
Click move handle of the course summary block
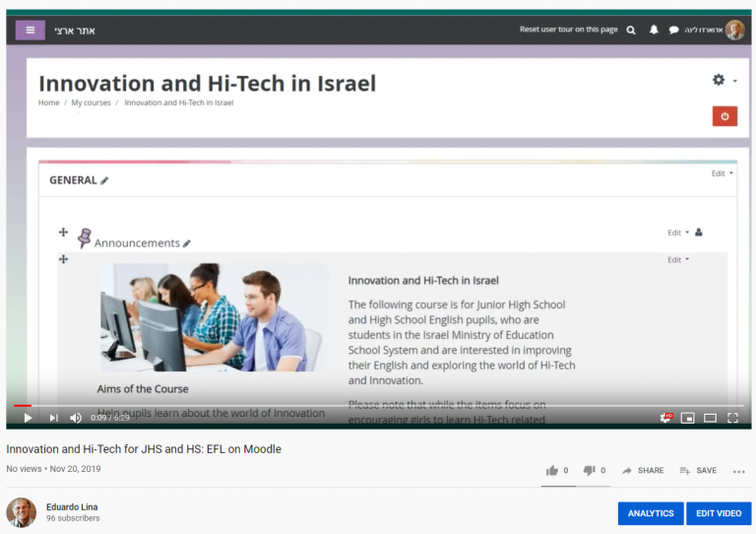63,259
